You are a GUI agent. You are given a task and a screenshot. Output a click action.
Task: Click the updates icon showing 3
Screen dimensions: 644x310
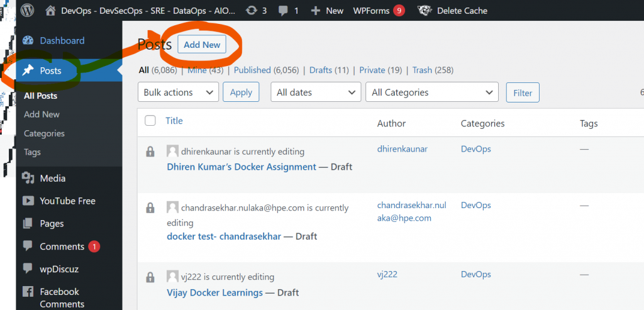click(252, 11)
